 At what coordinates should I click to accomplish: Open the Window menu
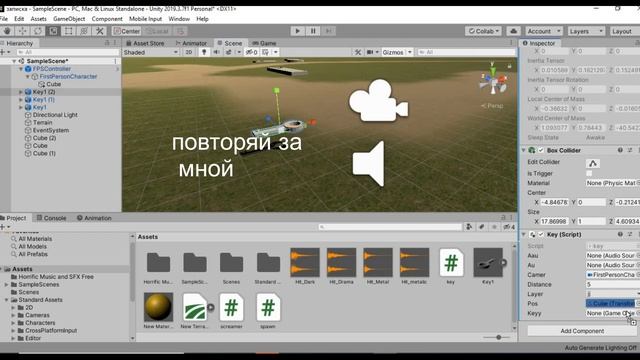point(179,19)
